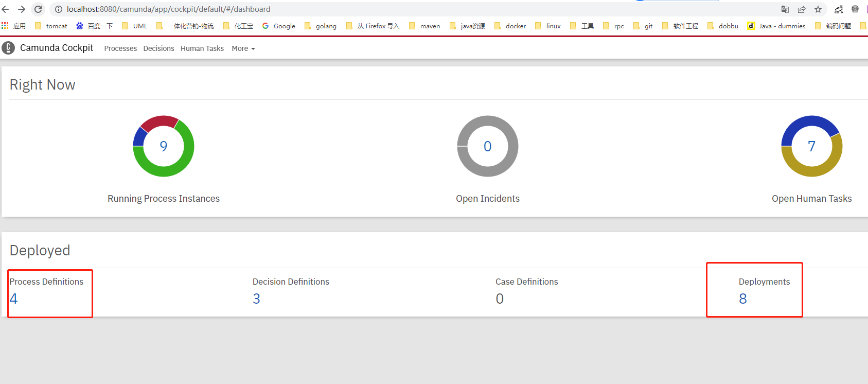This screenshot has height=384, width=868.
Task: Open the translation extension icon
Action: pyautogui.click(x=839, y=9)
